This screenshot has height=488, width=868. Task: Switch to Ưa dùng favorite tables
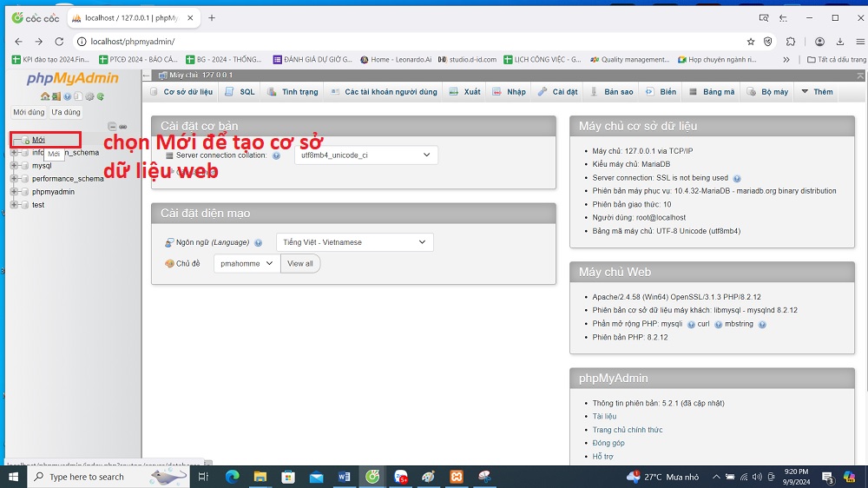66,112
